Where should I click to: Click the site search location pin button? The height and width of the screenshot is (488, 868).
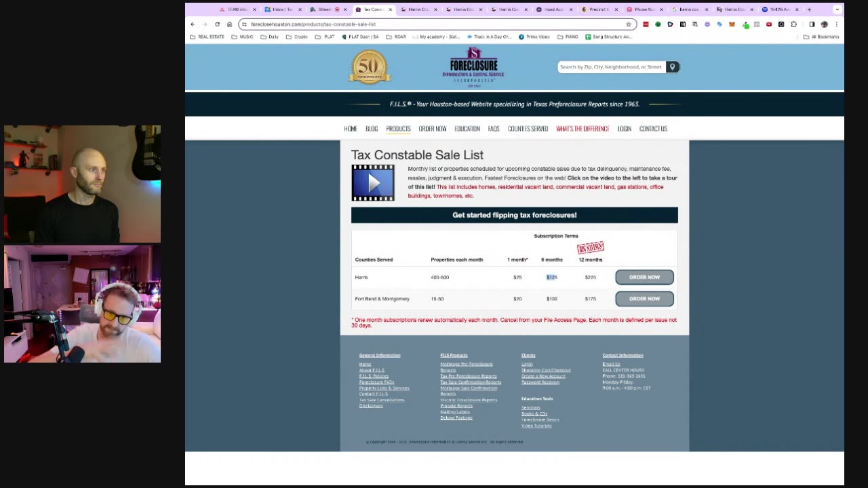tap(672, 67)
